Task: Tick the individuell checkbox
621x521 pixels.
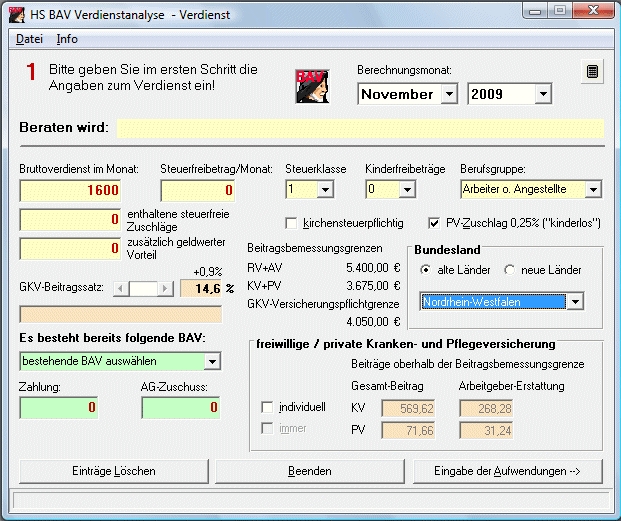Action: (x=267, y=408)
